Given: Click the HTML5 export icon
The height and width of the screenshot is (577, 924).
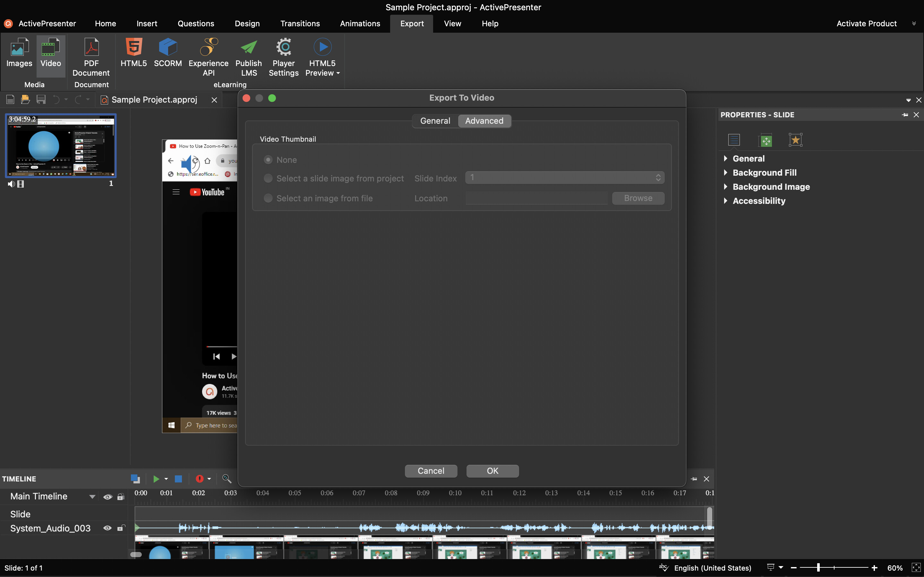Looking at the screenshot, I should point(133,47).
